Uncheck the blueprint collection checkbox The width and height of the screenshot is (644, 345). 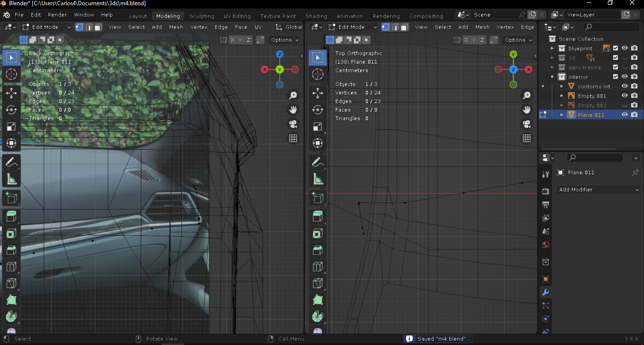pos(616,48)
